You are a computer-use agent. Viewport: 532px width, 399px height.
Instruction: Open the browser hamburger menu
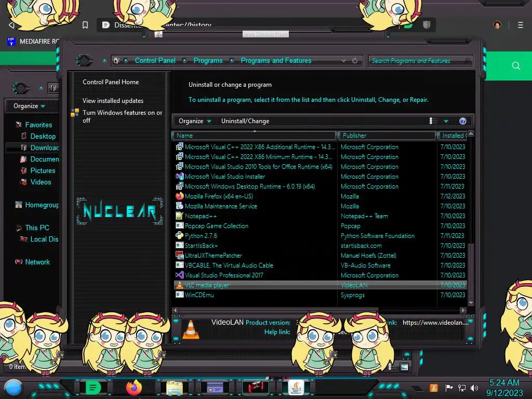tap(521, 25)
